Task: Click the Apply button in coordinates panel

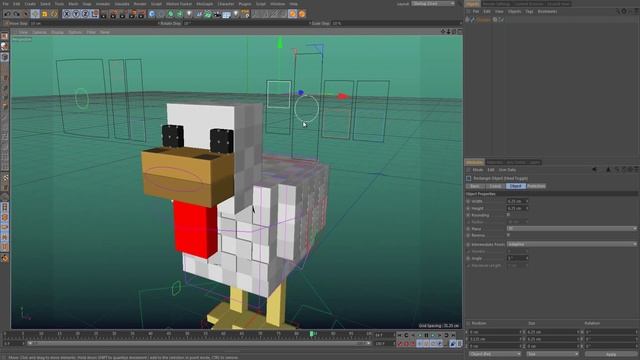Action: (611, 354)
